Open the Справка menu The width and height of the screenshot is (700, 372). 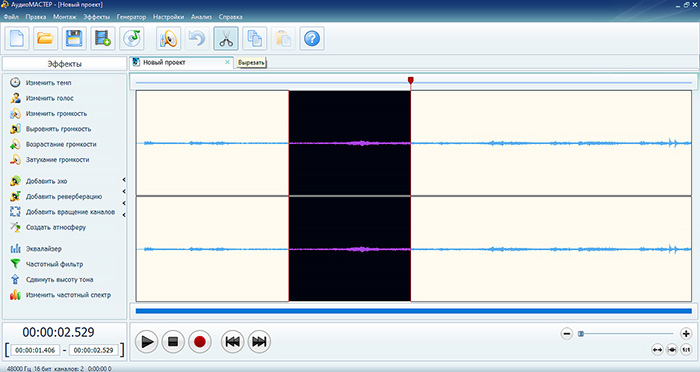230,17
